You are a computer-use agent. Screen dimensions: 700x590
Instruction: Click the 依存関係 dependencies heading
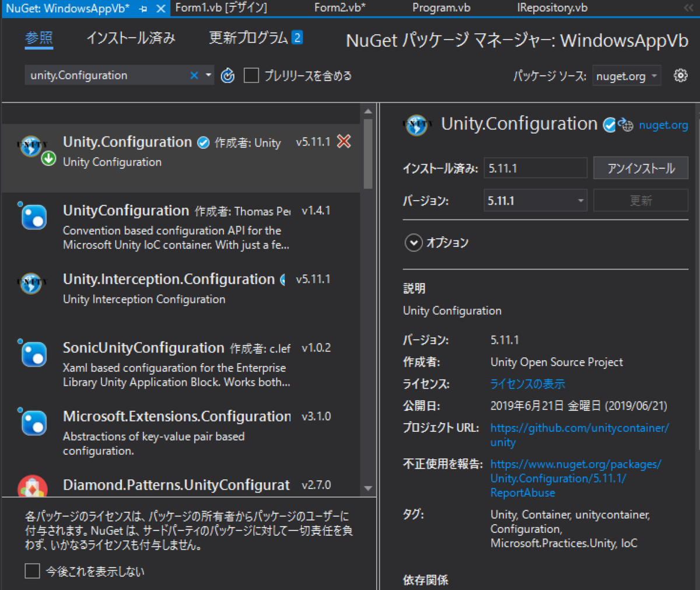click(426, 579)
